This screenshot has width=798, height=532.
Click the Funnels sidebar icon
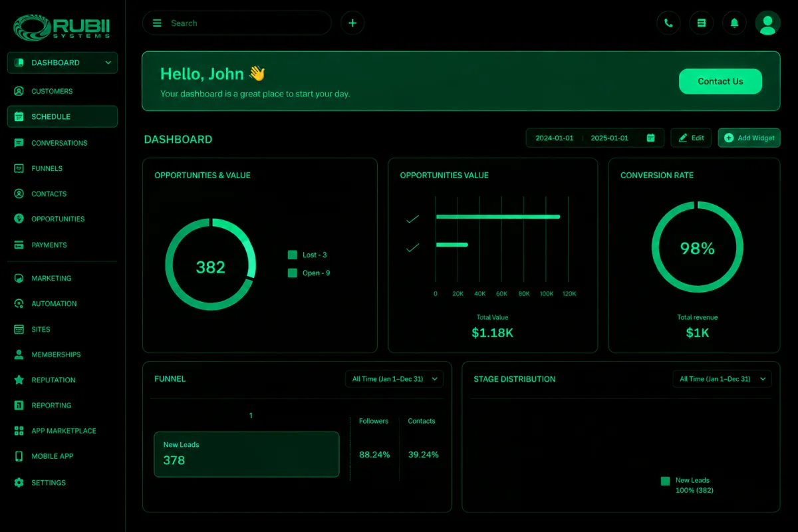(x=19, y=168)
